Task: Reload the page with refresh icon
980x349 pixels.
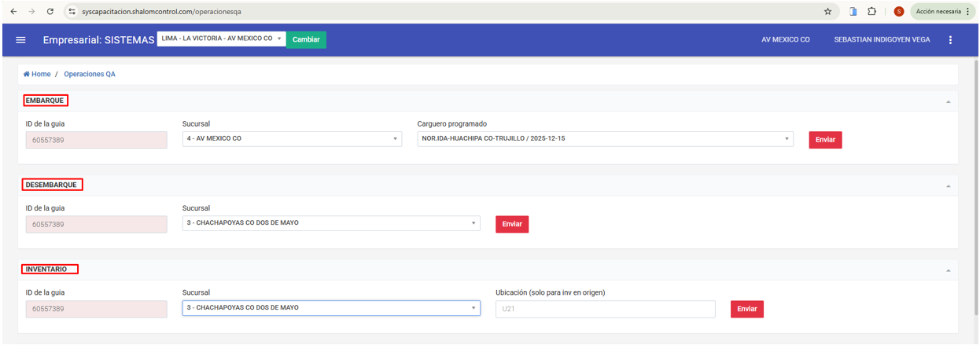Action: (50, 12)
